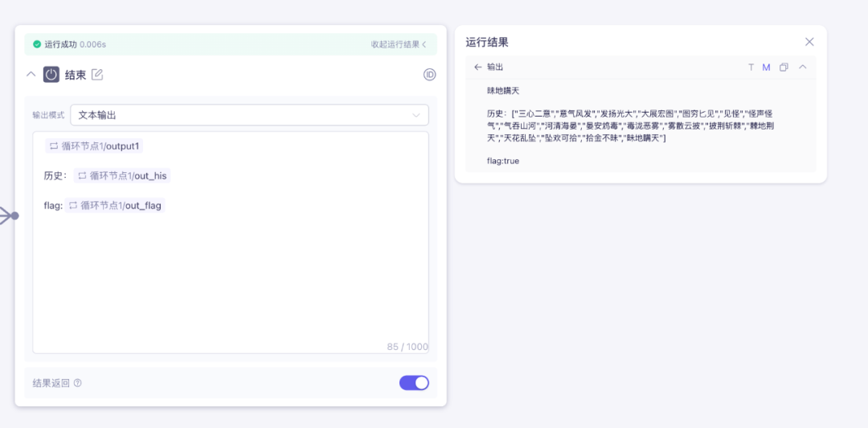Click the 循环节点1/output1 variable tag
Screen dimensions: 868x428
point(95,146)
